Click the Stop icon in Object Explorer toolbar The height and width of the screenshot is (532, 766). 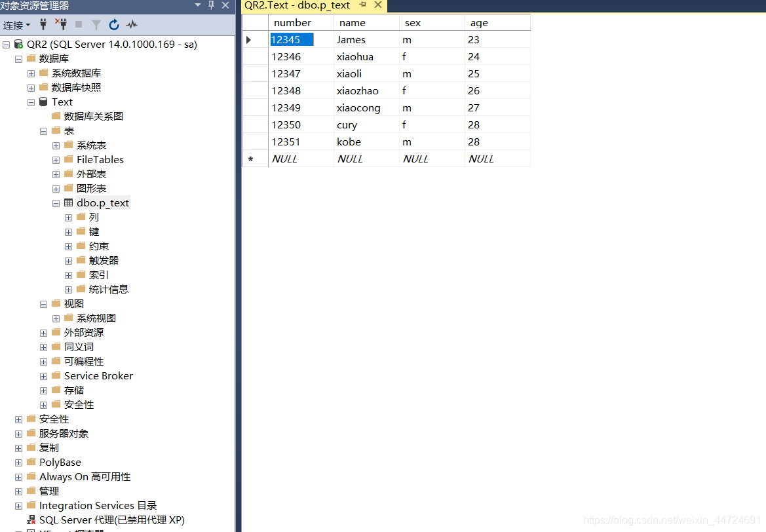(x=79, y=25)
